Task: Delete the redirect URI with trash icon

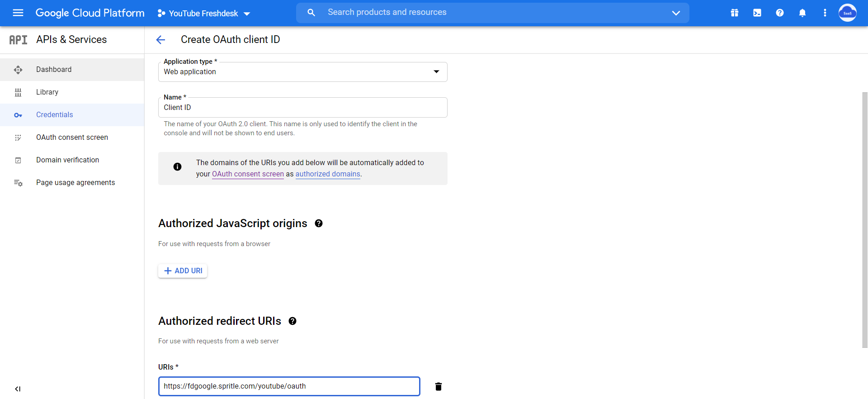Action: click(439, 386)
